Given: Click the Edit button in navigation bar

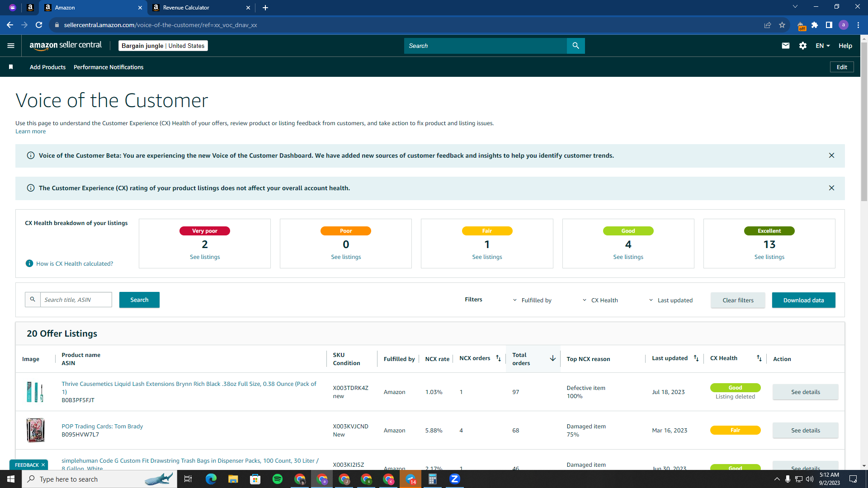Looking at the screenshot, I should pos(842,67).
